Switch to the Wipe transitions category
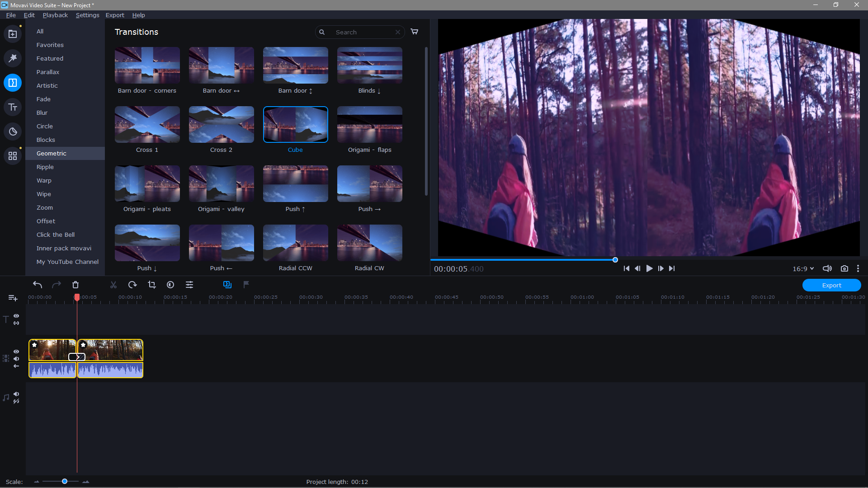Image resolution: width=868 pixels, height=488 pixels. click(44, 194)
